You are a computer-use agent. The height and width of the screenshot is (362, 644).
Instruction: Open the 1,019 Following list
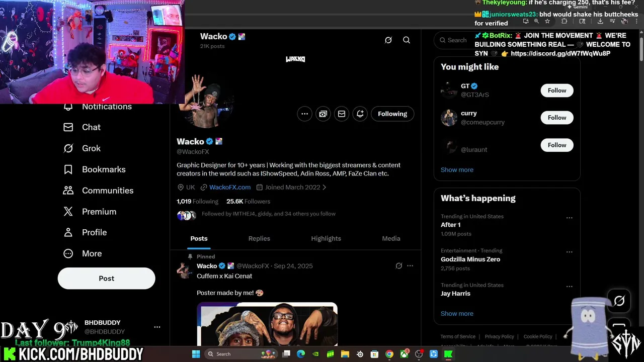[197, 201]
